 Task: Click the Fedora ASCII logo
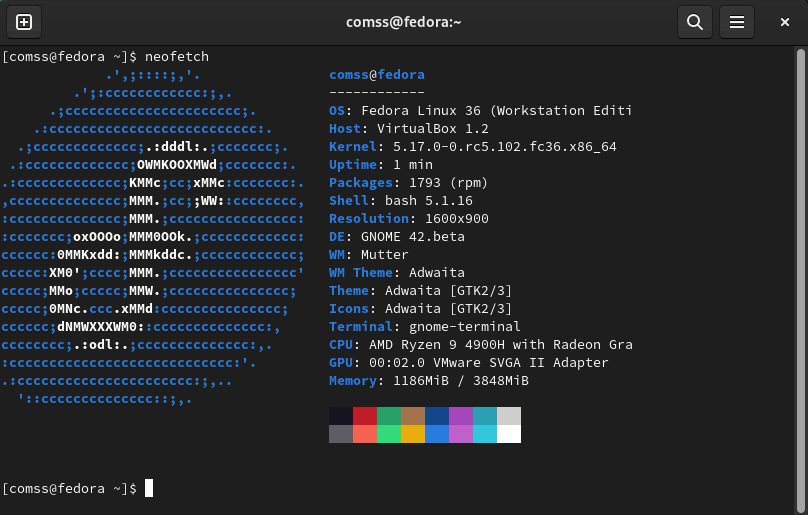point(153,236)
